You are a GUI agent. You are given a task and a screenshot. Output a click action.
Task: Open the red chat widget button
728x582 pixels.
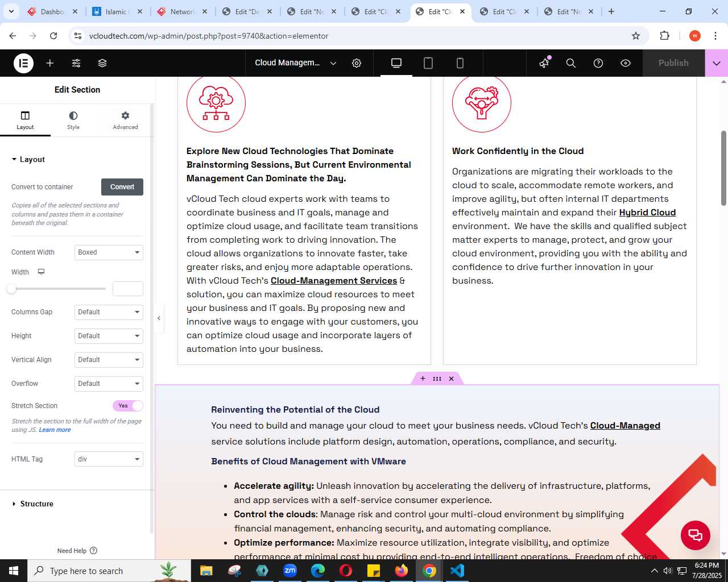click(x=696, y=535)
